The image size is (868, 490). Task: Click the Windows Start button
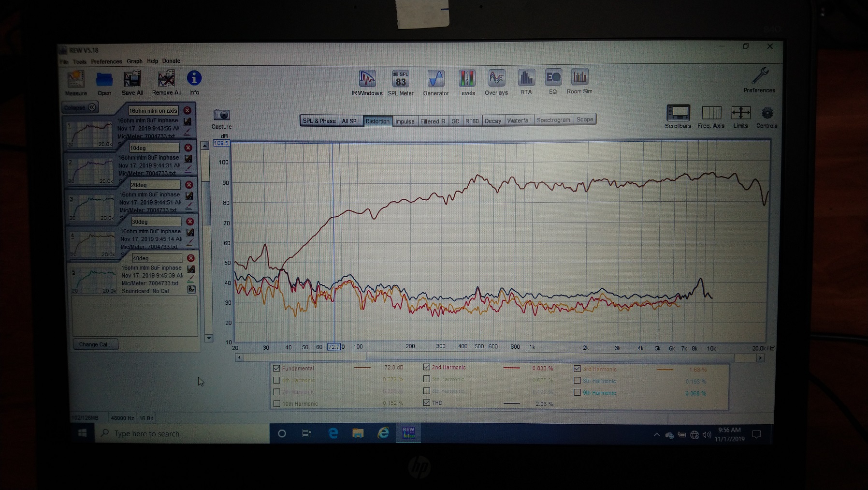[82, 433]
